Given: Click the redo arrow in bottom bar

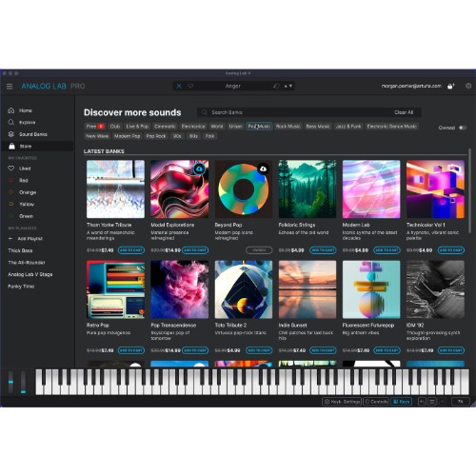Looking at the screenshot, I should [442, 402].
